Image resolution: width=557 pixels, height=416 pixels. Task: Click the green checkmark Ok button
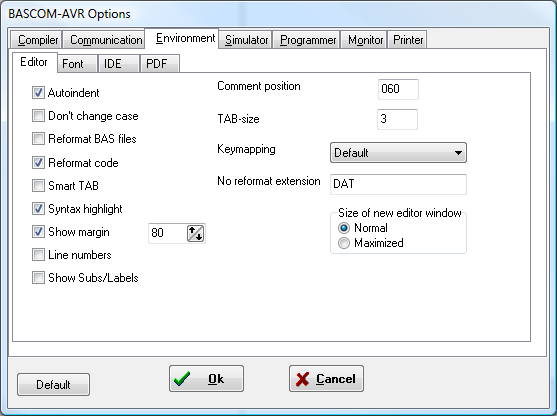206,379
